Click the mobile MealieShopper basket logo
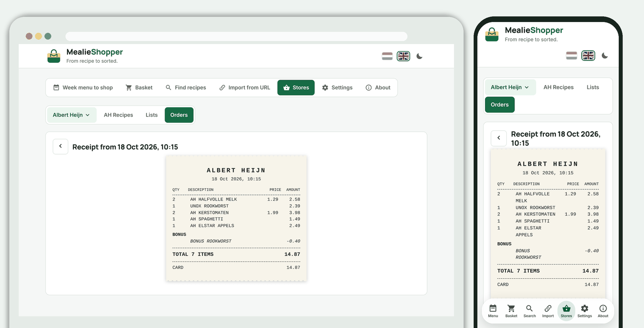Screen dimensions: 644x328 tap(492, 34)
